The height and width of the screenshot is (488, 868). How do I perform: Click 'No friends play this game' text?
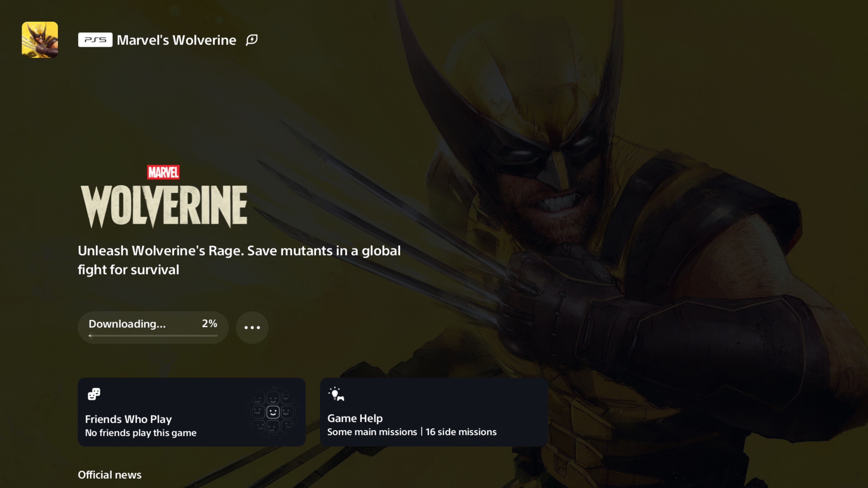pyautogui.click(x=141, y=433)
